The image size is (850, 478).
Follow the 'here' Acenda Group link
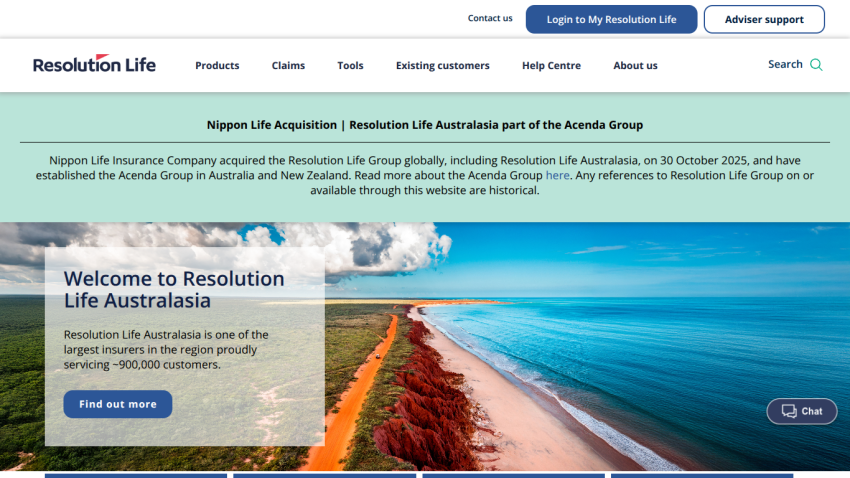(557, 176)
